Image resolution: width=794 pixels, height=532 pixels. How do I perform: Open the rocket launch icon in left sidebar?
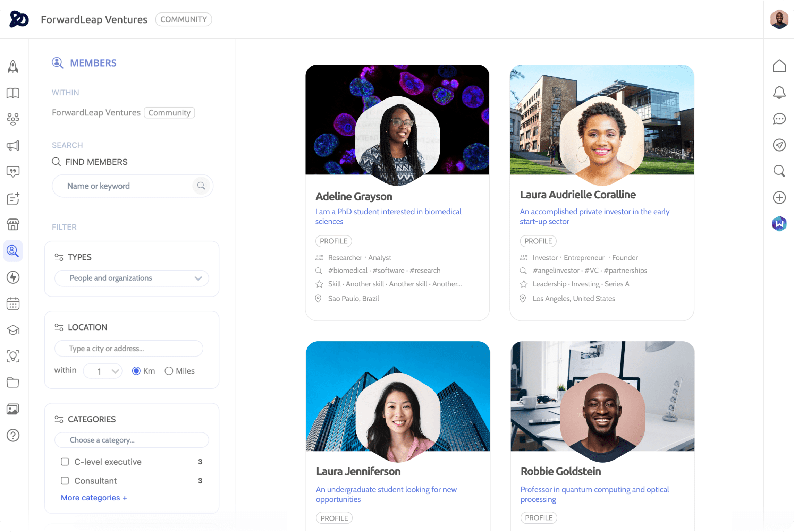pos(13,66)
